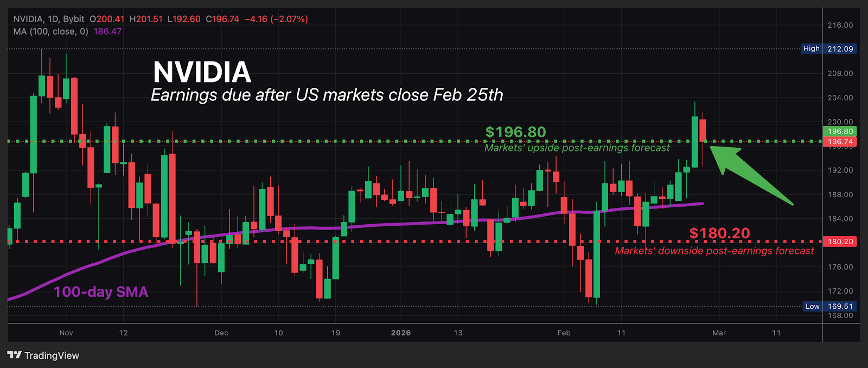Click the TradingView logo
Image resolution: width=868 pixels, height=368 pixels.
click(x=43, y=356)
